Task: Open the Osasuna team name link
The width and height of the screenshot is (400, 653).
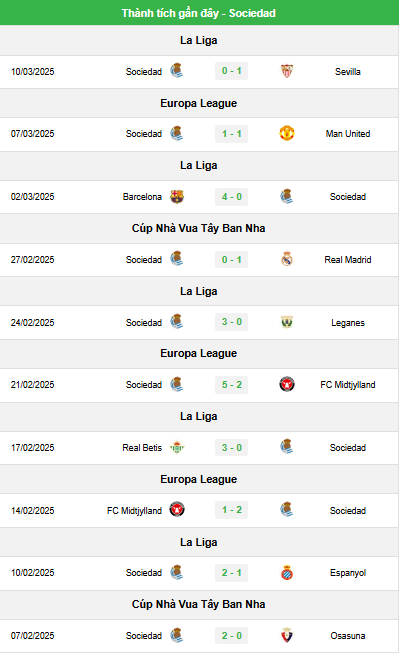Action: click(348, 636)
